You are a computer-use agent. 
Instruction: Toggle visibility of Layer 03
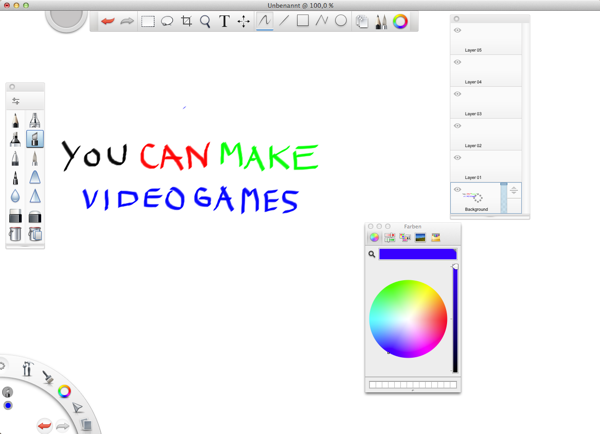click(457, 94)
